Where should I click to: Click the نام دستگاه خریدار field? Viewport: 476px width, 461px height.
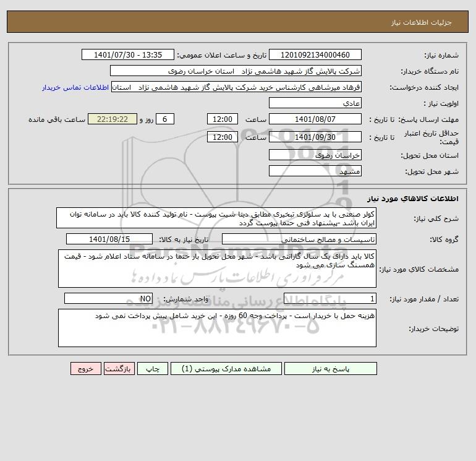point(236,71)
